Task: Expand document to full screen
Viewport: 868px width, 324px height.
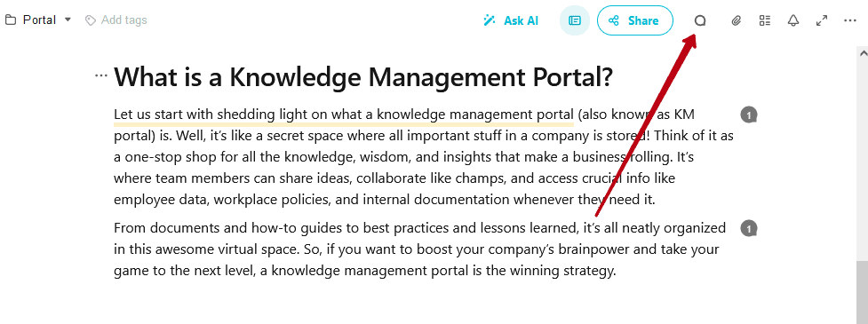Action: [x=822, y=21]
